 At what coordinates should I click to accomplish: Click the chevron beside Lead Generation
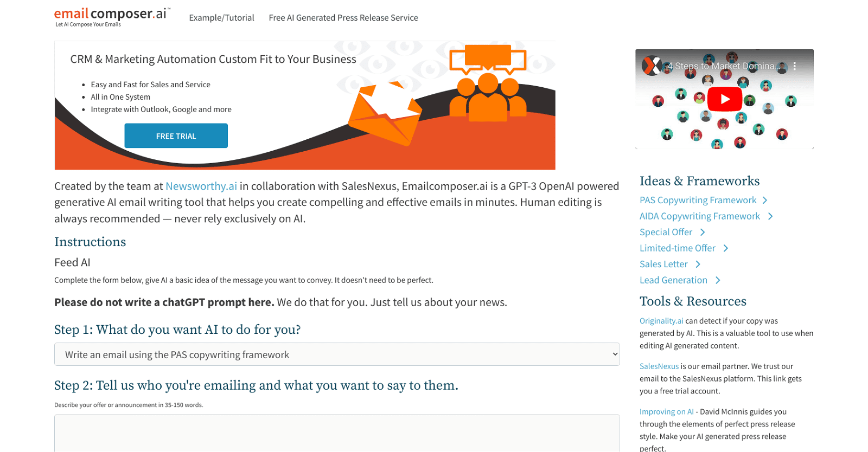(718, 280)
